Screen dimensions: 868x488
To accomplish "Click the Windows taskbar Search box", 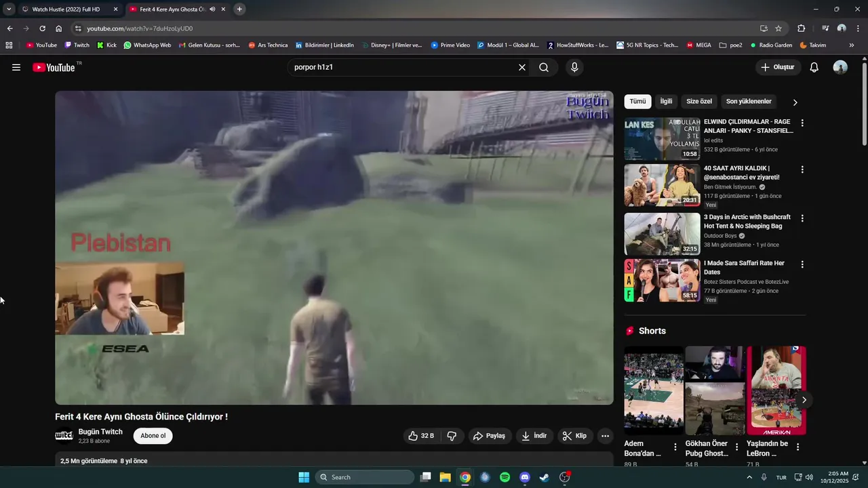I will [x=366, y=477].
